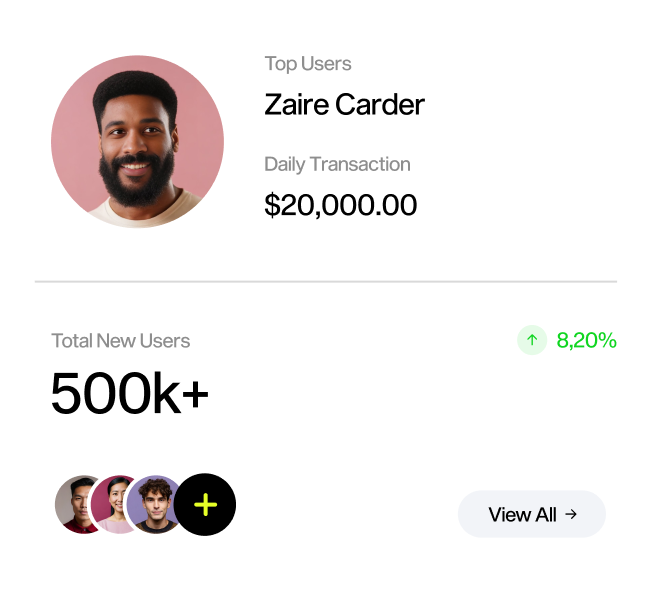Click the green upward arrow growth icon
Viewport: 650px width, 591px height.
532,340
